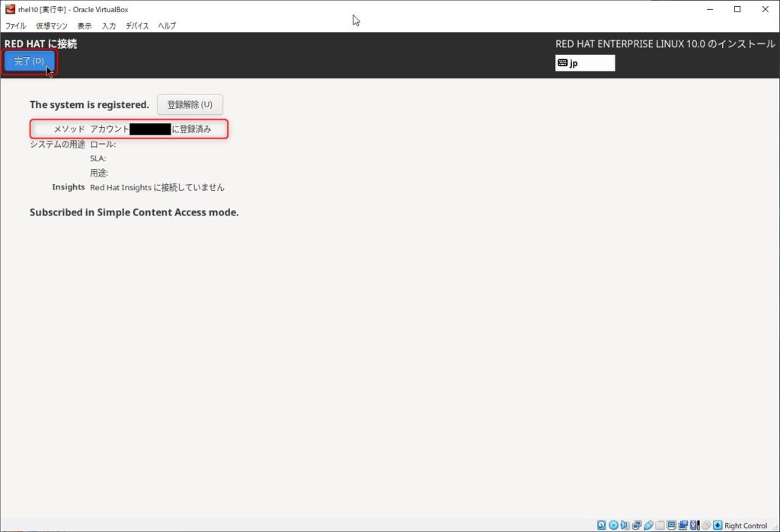The width and height of the screenshot is (780, 532).
Task: Open the shared folders status icon
Action: point(660,525)
